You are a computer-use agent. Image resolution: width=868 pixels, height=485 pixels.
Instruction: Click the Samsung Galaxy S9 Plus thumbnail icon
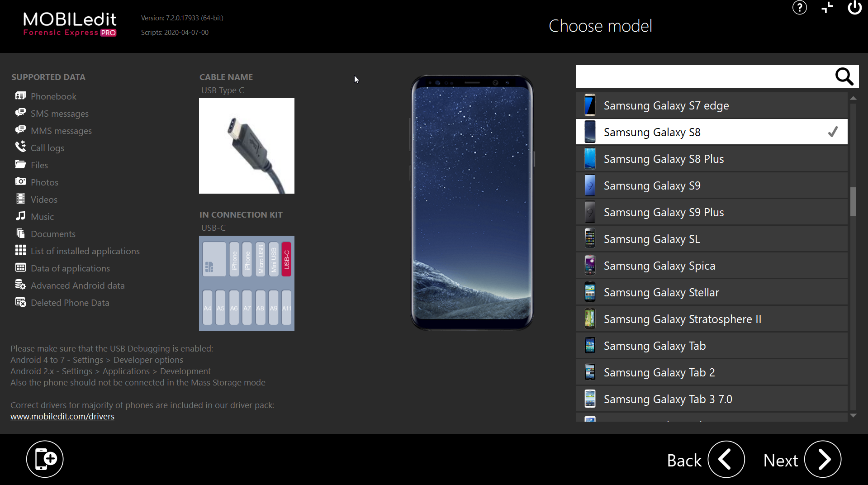coord(590,212)
